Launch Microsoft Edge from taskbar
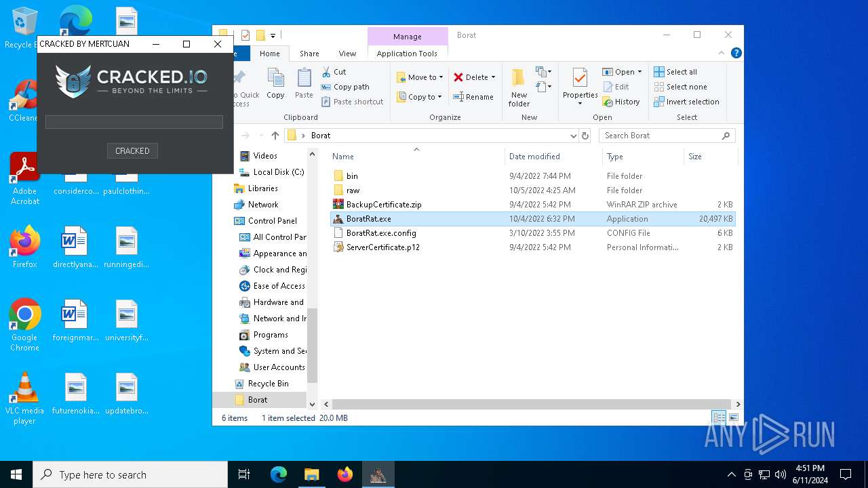Viewport: 868px width, 488px height. (279, 474)
